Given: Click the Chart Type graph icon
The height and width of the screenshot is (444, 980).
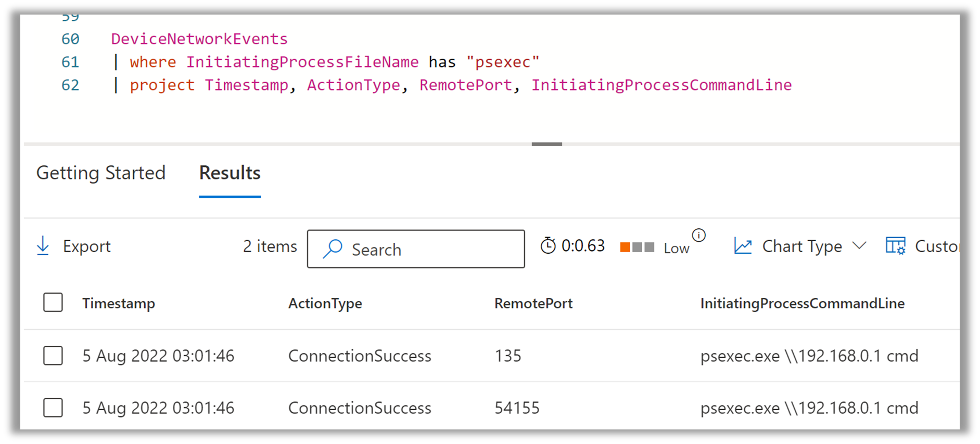Looking at the screenshot, I should [743, 246].
